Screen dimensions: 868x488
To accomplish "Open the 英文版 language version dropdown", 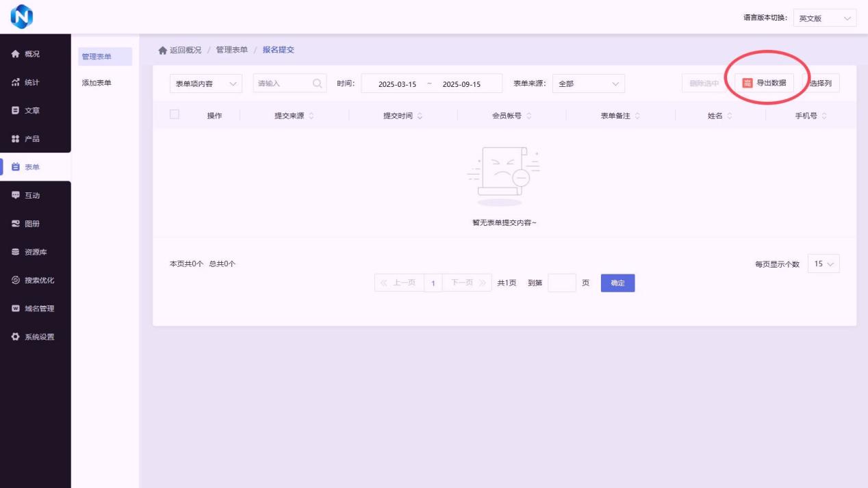I will pyautogui.click(x=824, y=18).
